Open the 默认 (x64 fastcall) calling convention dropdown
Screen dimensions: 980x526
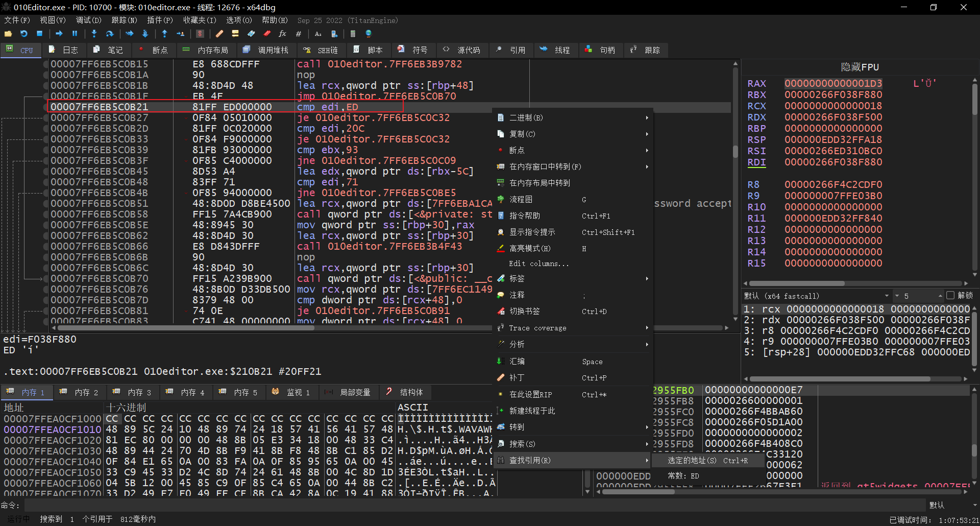point(816,296)
